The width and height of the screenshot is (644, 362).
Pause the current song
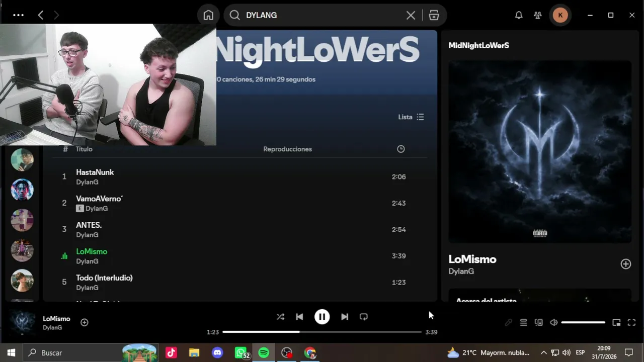click(x=322, y=317)
